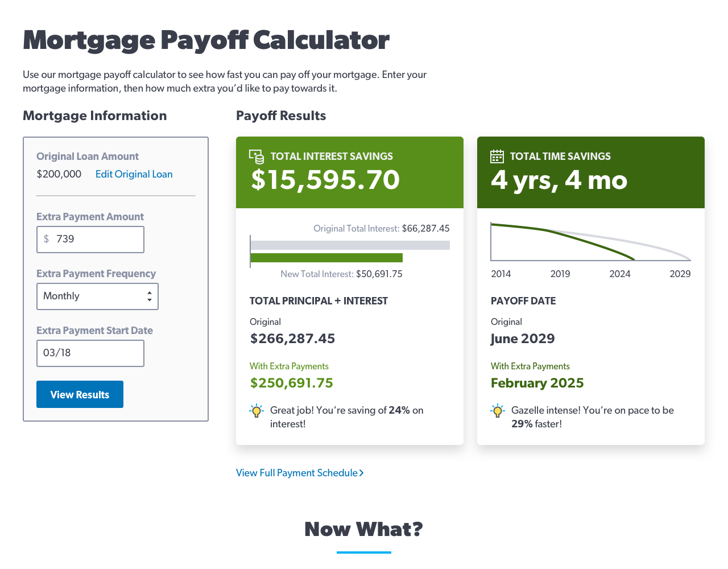Viewport: 728px width, 569px height.
Task: Click the dollar sign in Extra Payment field
Action: tap(47, 239)
